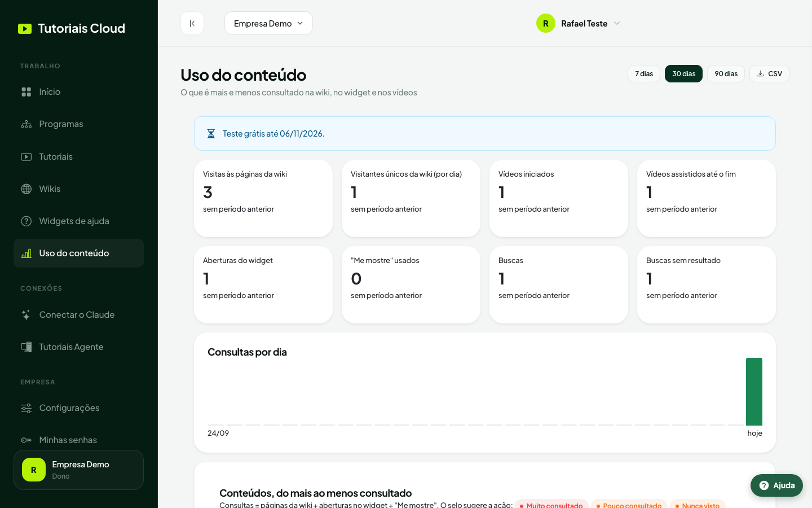
Task: Click the Configurações sliders icon
Action: [27, 408]
